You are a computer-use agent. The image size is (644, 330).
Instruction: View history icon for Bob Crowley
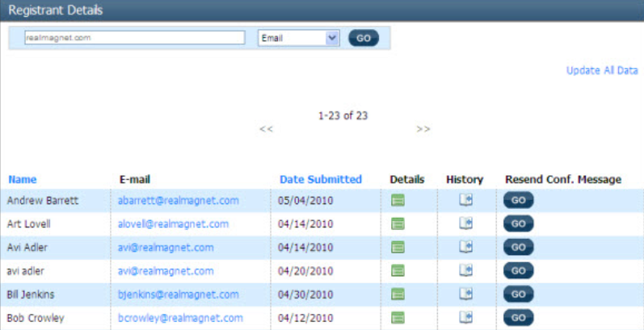click(x=465, y=317)
